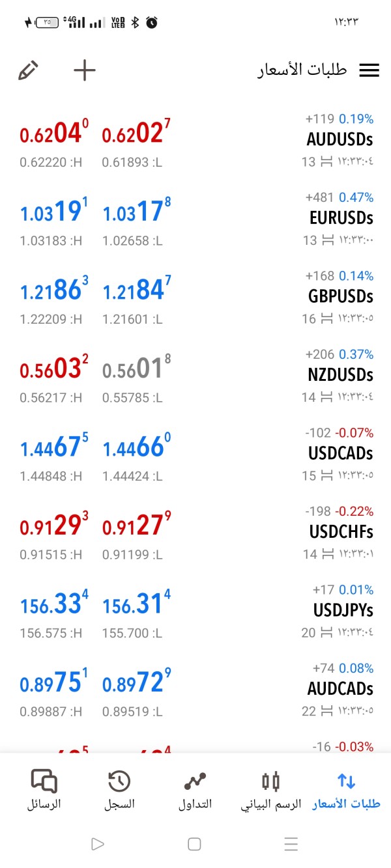Open the الرسم البياني chart tab
391x868 pixels.
pyautogui.click(x=270, y=789)
